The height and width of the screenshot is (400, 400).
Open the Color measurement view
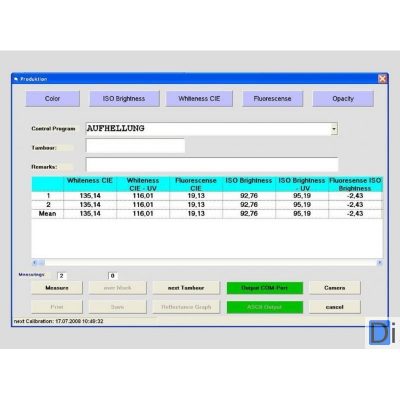tap(53, 99)
